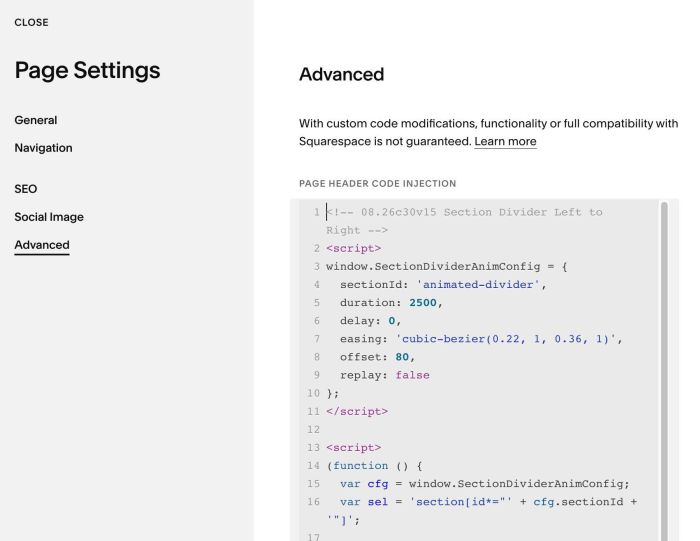Viewport: 700px width, 541px height.
Task: Open the General settings tab
Action: tap(36, 120)
